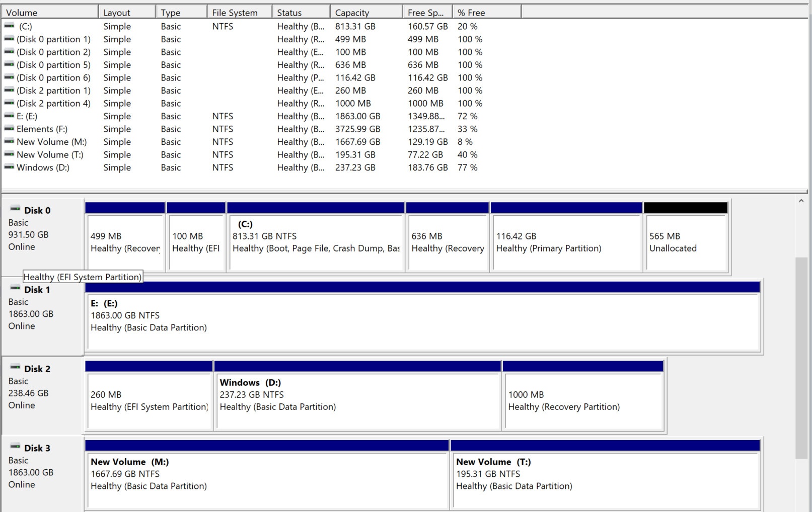This screenshot has height=512, width=812.
Task: Click the 160.57 GB free space cell
Action: [428, 26]
